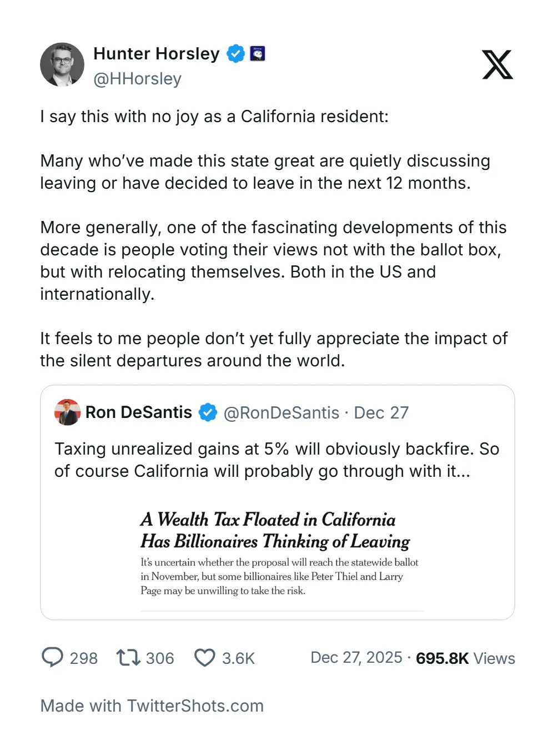Click Hunter Horsley's verified badge

coord(236,54)
